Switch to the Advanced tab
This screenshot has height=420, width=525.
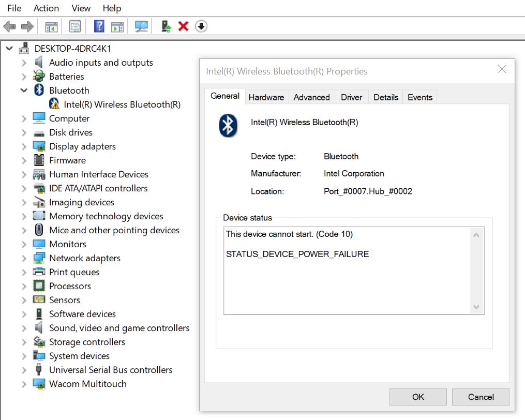(312, 97)
